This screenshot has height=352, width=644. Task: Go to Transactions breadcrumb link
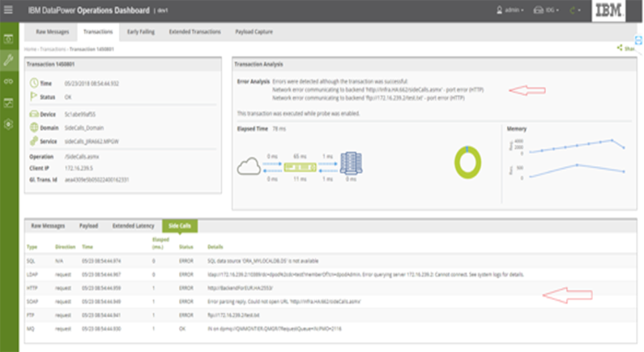tap(52, 49)
